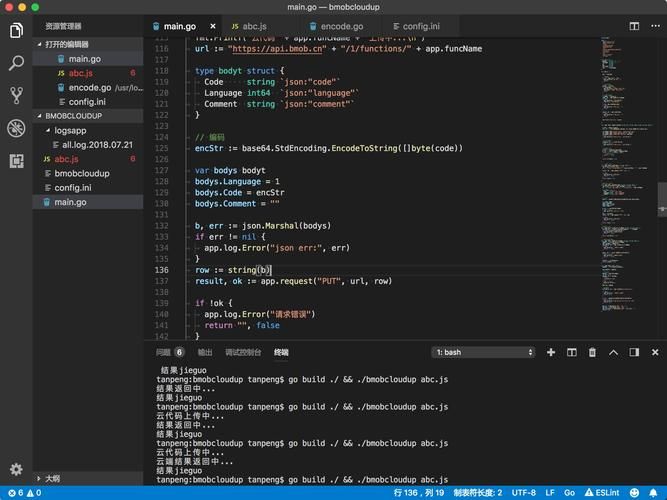Change the UTF-8 file encoding
Screen dimensions: 667x500
(524, 493)
